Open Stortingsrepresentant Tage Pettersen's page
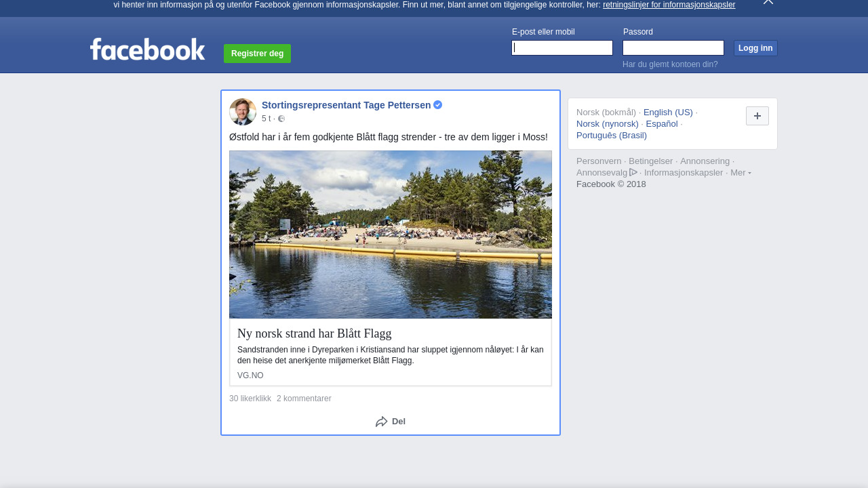 [346, 105]
